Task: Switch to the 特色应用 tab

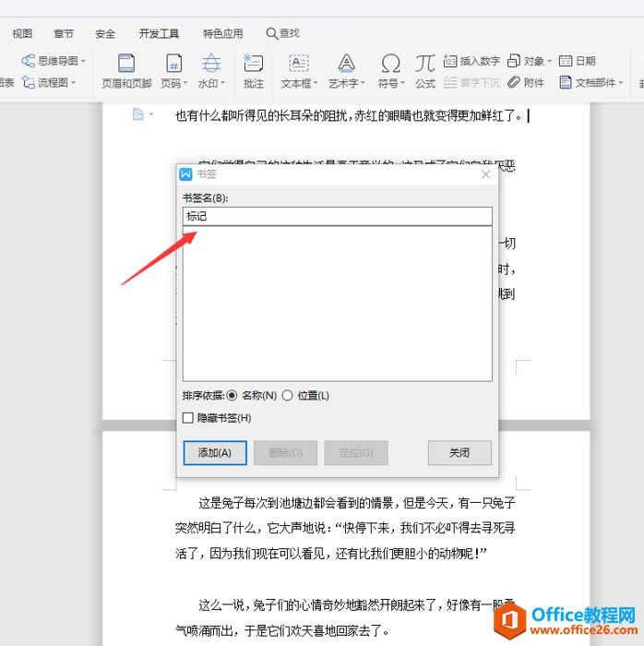Action: pyautogui.click(x=222, y=33)
